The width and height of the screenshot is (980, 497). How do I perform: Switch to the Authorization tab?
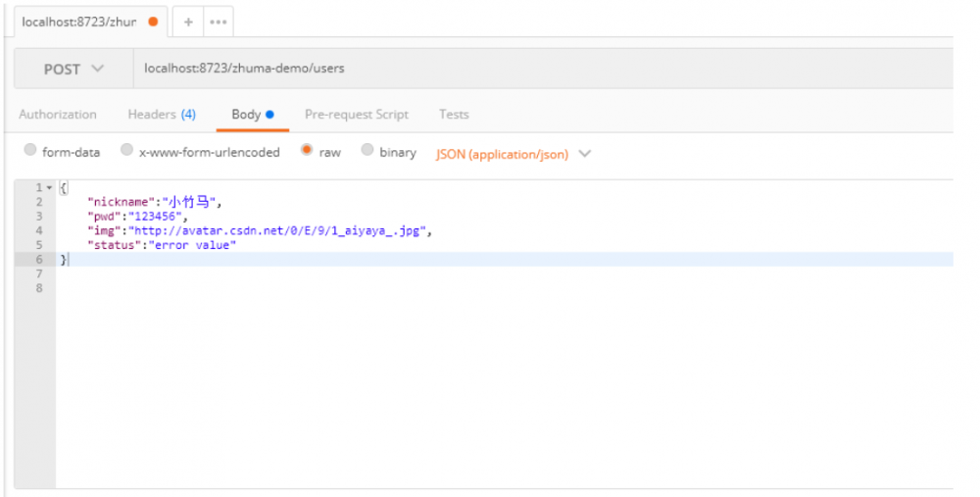click(58, 115)
